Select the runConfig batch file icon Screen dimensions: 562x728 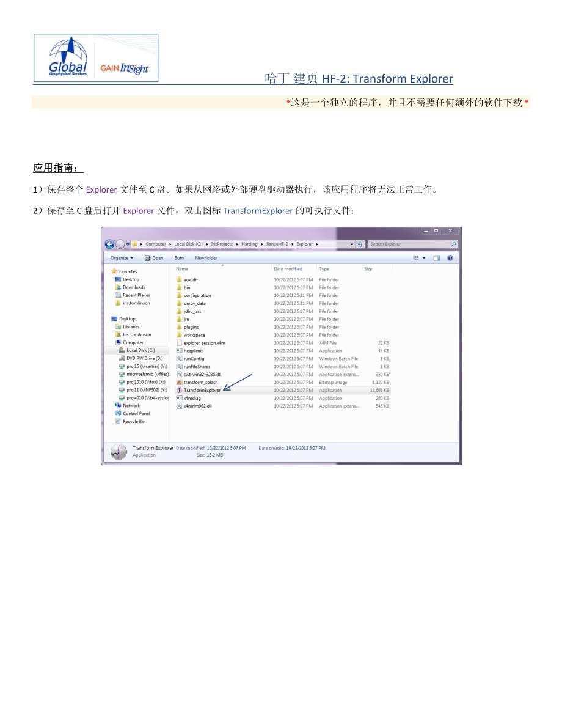pos(180,358)
